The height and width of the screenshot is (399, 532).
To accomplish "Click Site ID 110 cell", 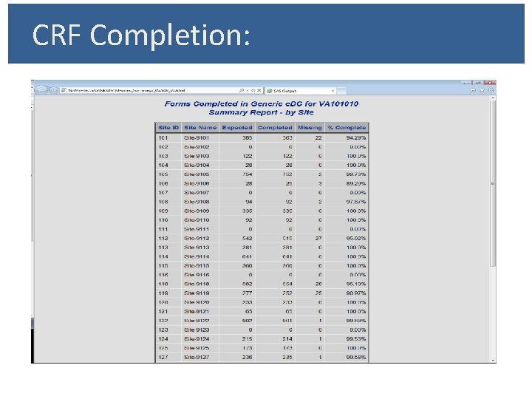I will tap(163, 220).
